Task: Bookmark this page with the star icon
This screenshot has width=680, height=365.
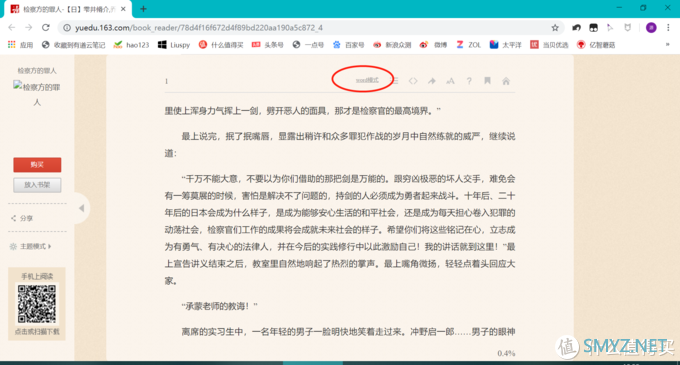Action: [x=555, y=28]
